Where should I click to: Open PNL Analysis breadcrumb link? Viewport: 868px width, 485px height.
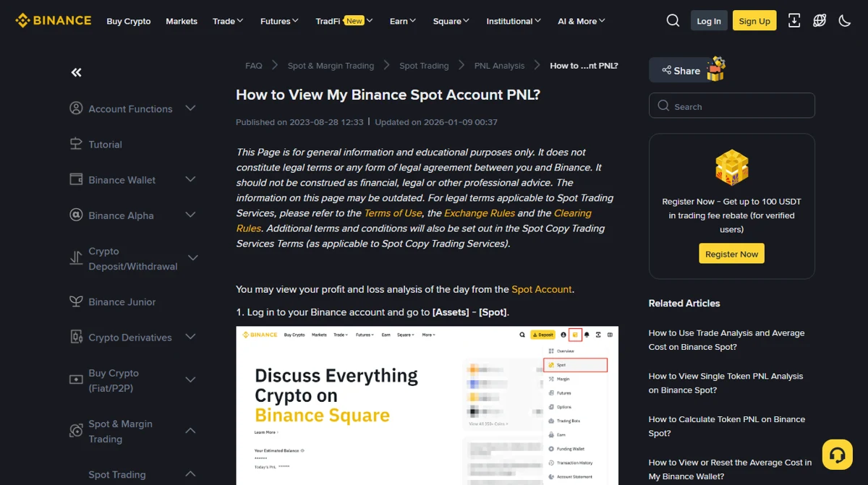(x=499, y=66)
